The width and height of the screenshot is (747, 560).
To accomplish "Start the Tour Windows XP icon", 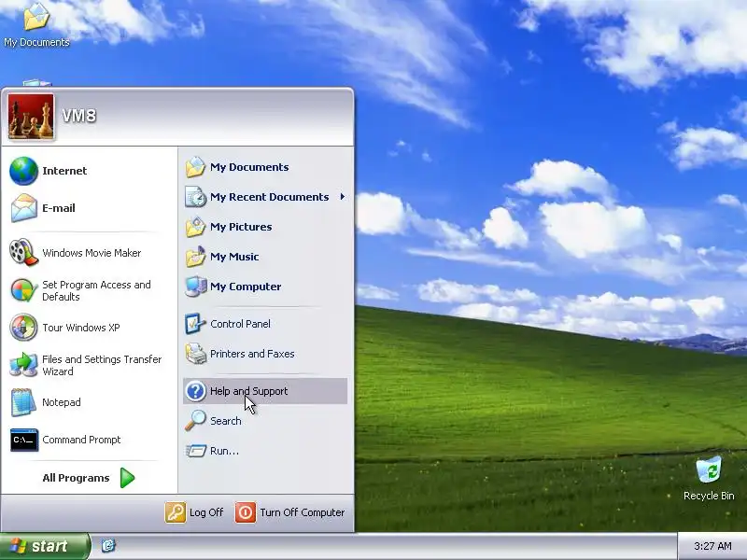I will [x=23, y=328].
